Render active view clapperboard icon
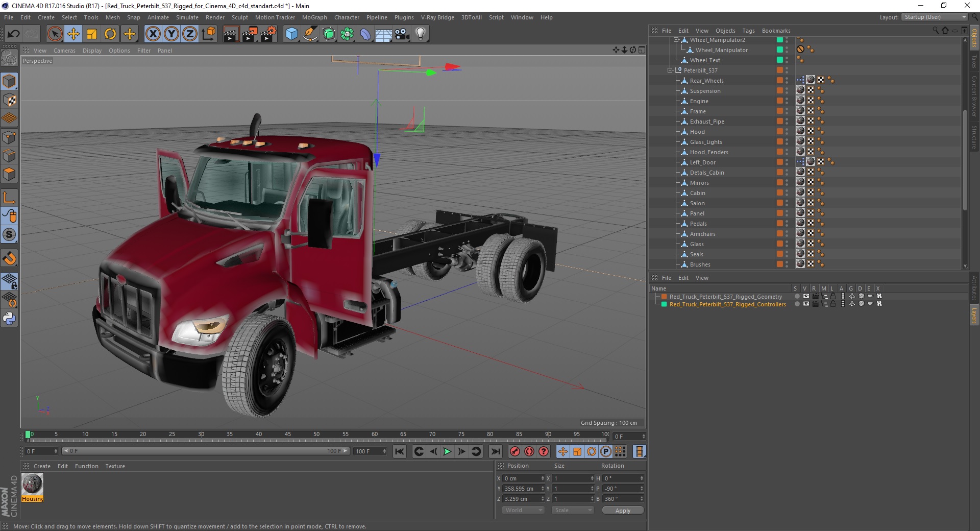The image size is (980, 531). pyautogui.click(x=231, y=34)
